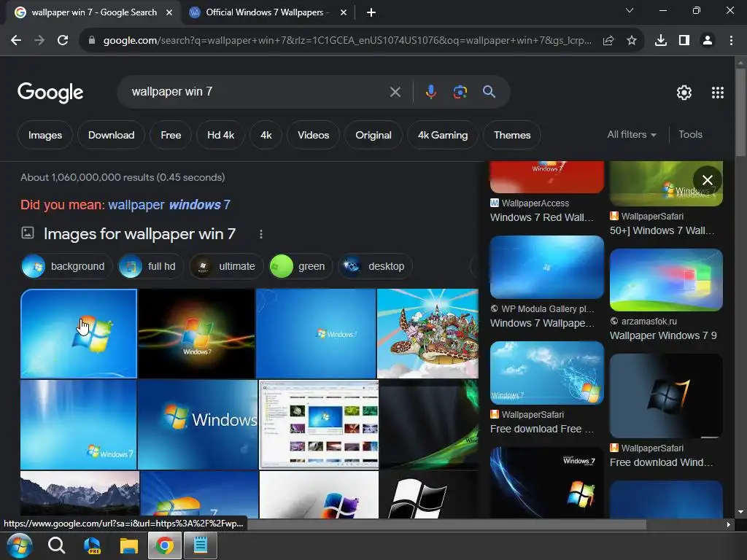This screenshot has width=747, height=560.
Task: Filter images by full hd chip
Action: point(151,266)
